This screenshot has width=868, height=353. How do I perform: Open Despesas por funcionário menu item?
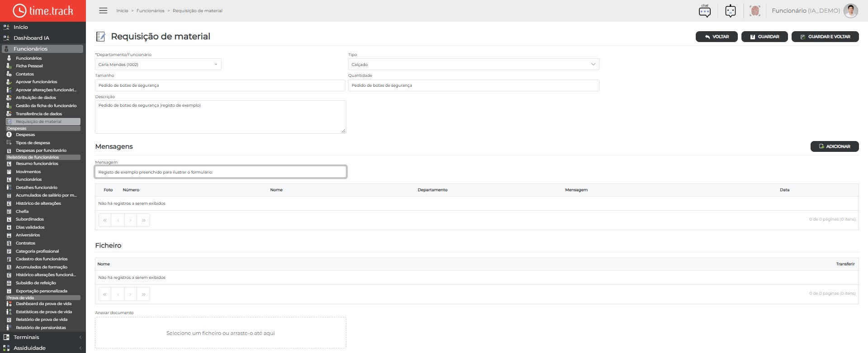click(41, 151)
